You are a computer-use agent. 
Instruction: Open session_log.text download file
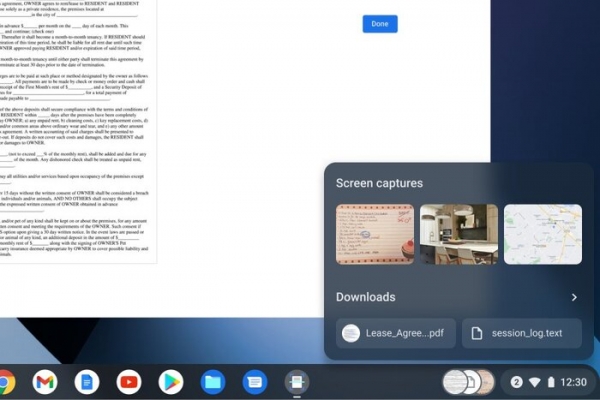521,333
